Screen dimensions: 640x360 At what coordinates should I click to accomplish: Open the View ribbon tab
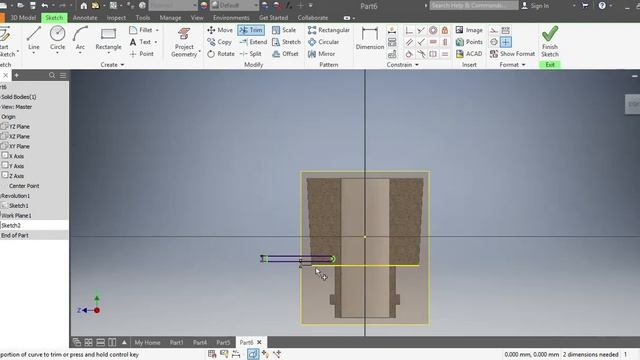click(197, 18)
